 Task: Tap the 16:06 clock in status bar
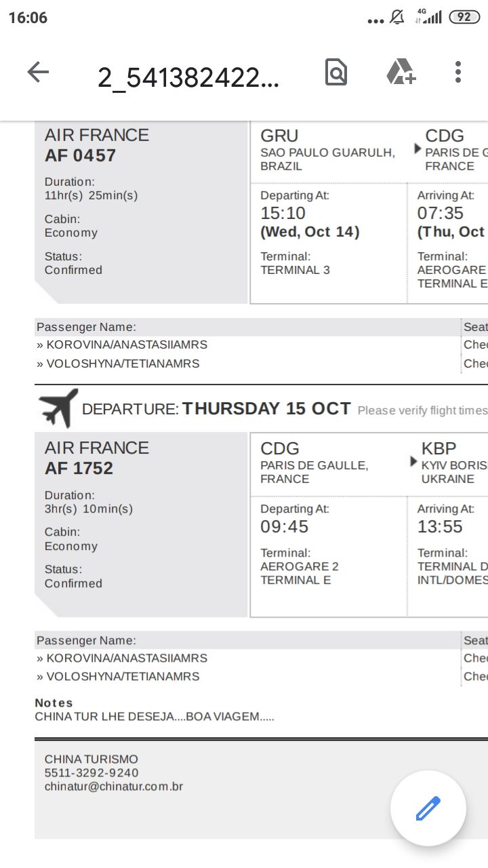click(x=28, y=18)
